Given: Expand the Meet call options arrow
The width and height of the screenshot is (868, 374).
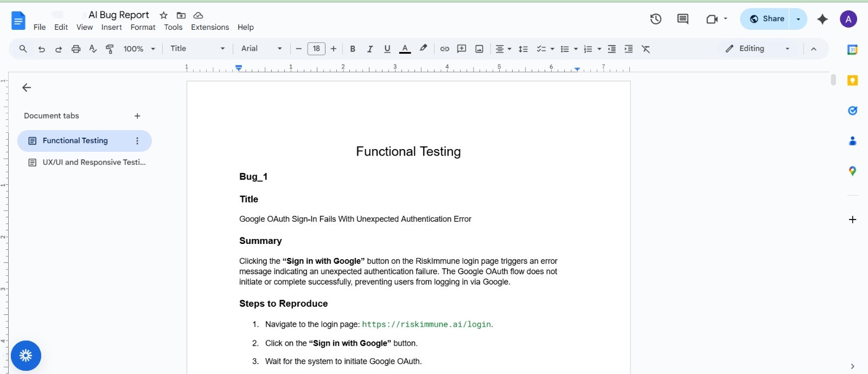Looking at the screenshot, I should point(725,19).
